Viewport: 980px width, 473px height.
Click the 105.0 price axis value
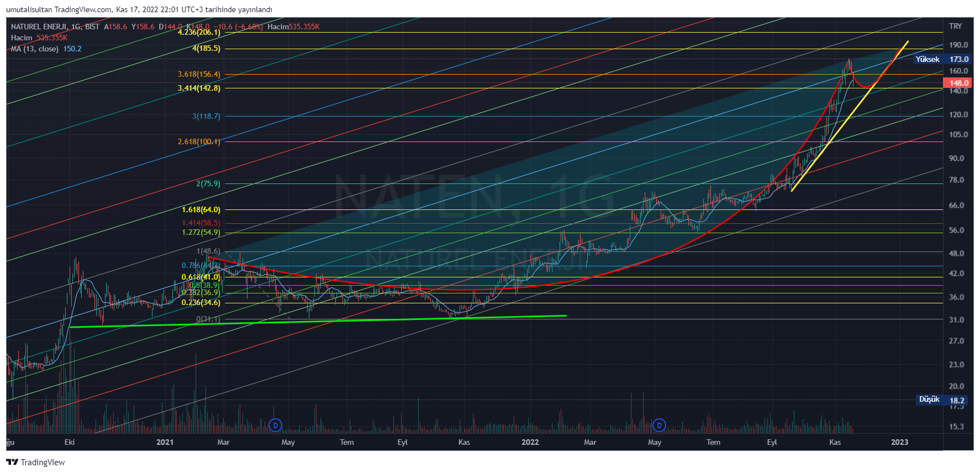(x=958, y=134)
